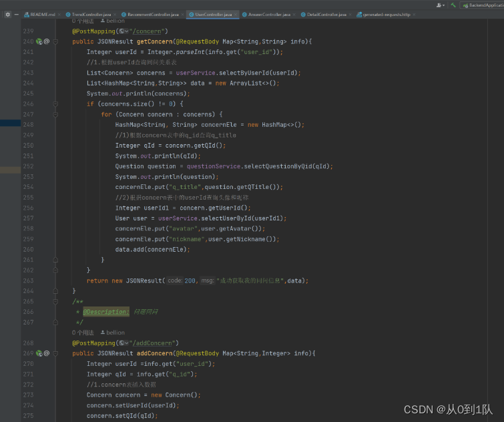Viewport: 504px width, 422px height.
Task: Click the fold end marker on line 264
Action: pos(55,291)
